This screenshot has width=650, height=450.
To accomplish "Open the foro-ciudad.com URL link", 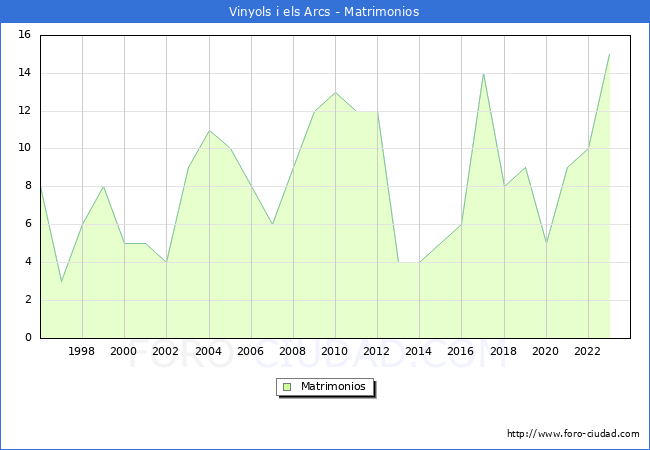I will click(x=573, y=434).
